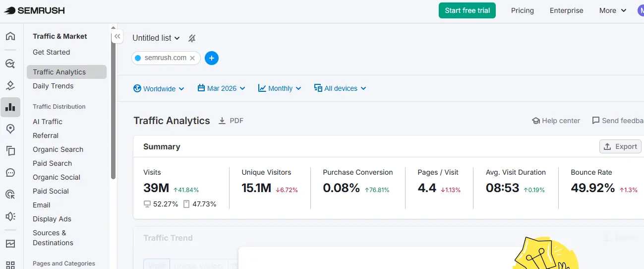Add a competitor with the blue plus button

(212, 58)
